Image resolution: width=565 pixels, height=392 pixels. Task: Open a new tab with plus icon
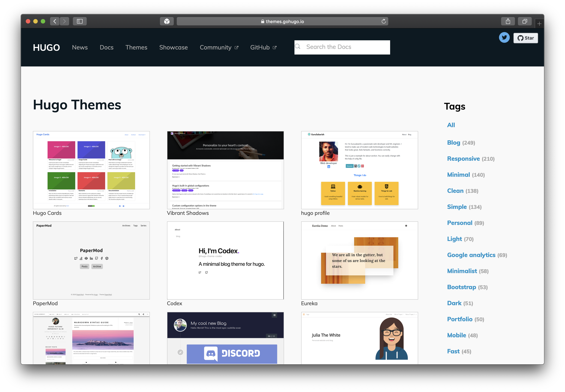539,24
